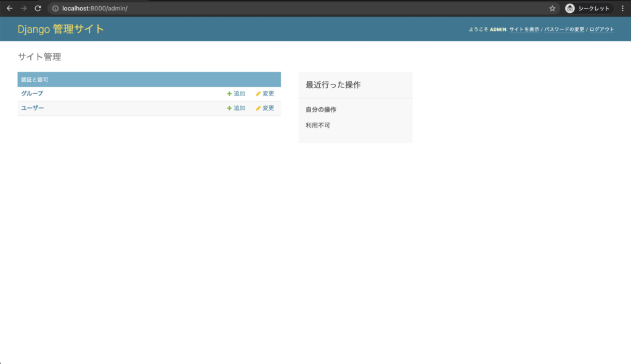The image size is (631, 364).
Task: Add a new ユーザー with 追加
Action: click(x=236, y=108)
